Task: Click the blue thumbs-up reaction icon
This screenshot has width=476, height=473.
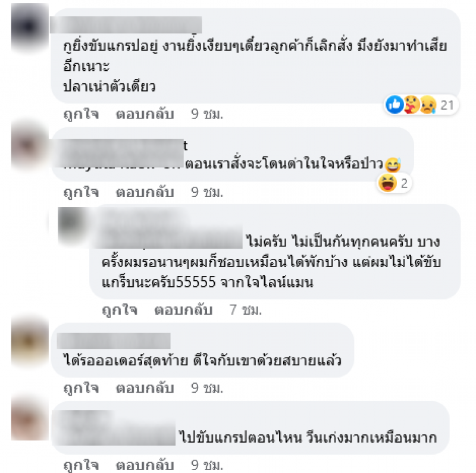Action: coord(394,105)
